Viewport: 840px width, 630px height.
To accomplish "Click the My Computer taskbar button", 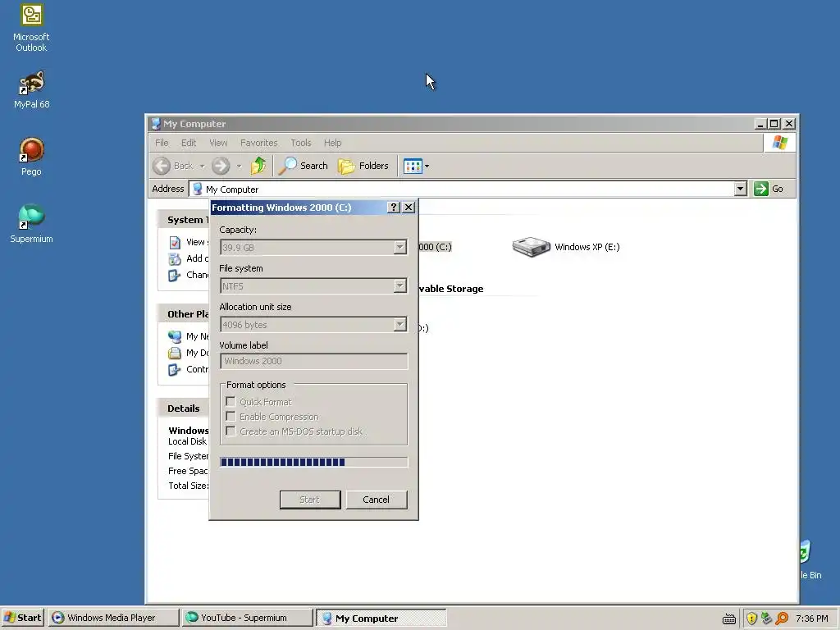I will coord(381,618).
